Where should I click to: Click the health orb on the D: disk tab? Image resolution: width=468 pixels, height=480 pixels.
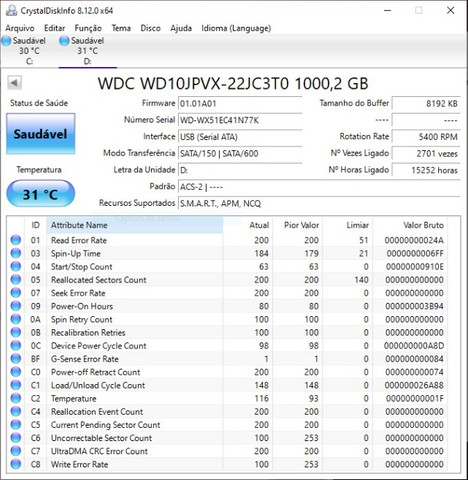coord(64,41)
